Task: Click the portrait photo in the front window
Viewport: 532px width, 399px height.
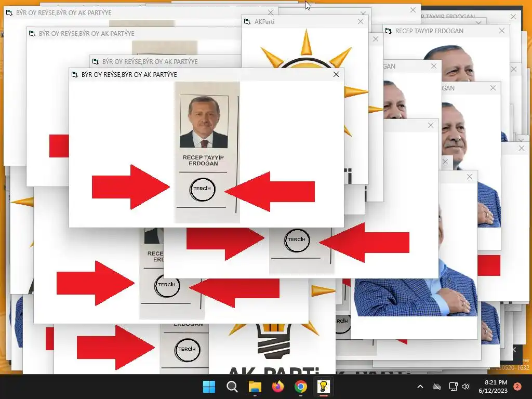Action: point(204,122)
